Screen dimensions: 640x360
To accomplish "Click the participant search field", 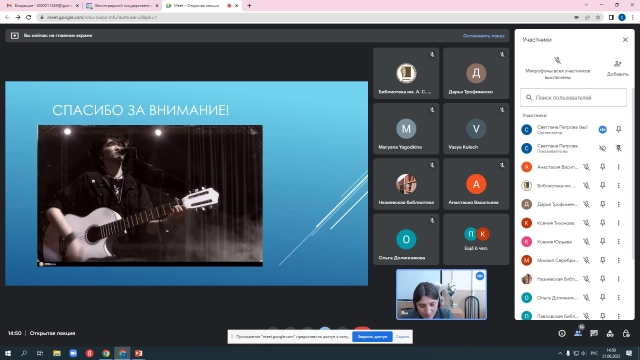I will pos(573,98).
